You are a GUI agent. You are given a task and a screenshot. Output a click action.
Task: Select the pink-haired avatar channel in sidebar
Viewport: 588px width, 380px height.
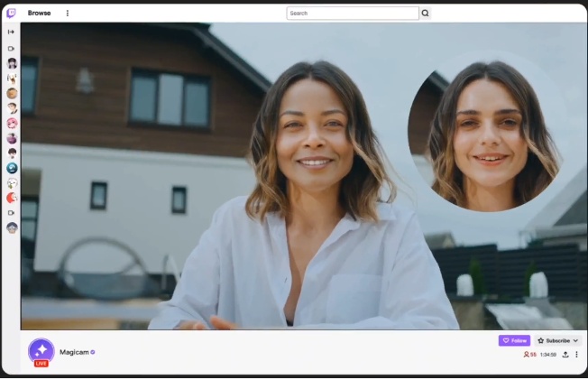click(x=12, y=124)
